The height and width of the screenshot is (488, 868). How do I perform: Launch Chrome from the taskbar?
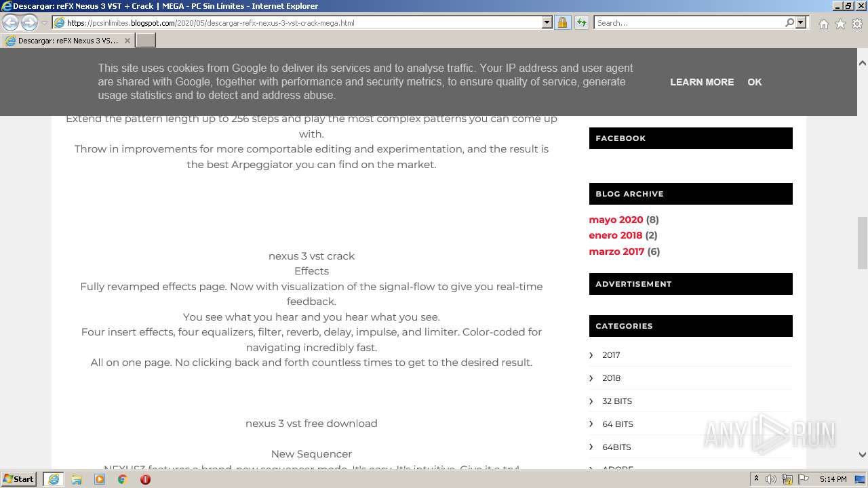tap(123, 479)
